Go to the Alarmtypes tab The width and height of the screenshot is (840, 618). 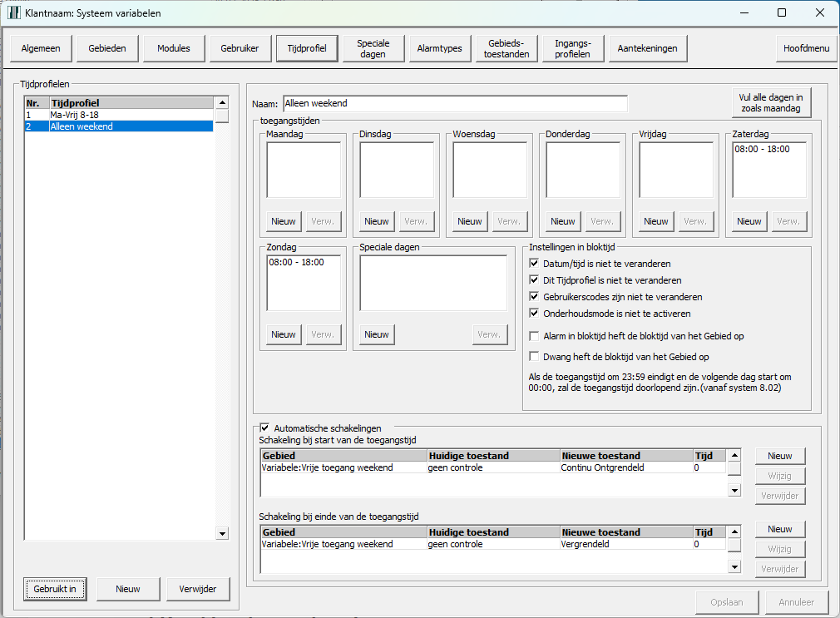tap(439, 48)
